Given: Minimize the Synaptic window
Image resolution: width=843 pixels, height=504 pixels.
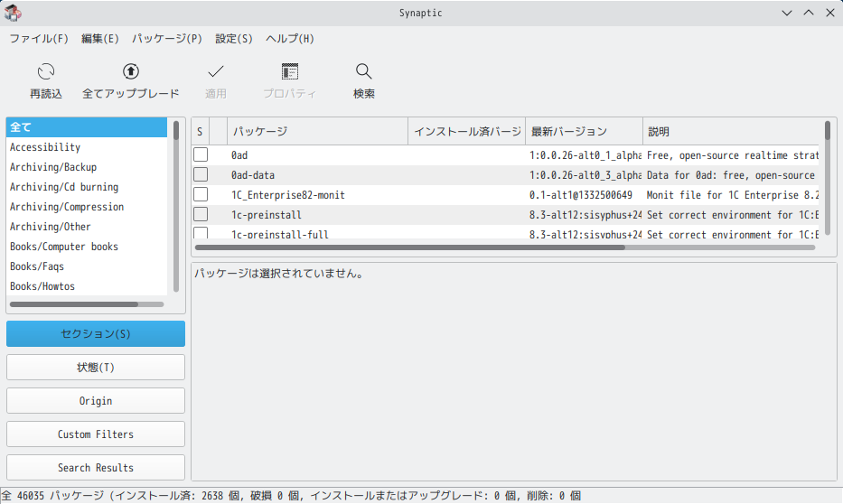Looking at the screenshot, I should pyautogui.click(x=787, y=13).
